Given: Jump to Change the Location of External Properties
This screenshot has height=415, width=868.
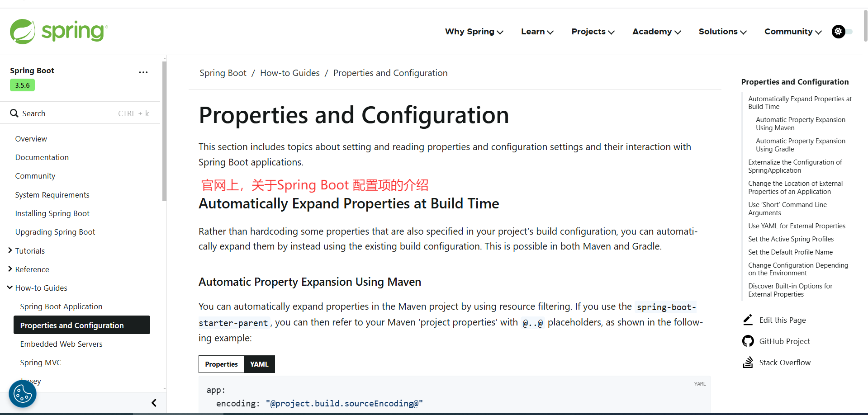Looking at the screenshot, I should [x=795, y=188].
